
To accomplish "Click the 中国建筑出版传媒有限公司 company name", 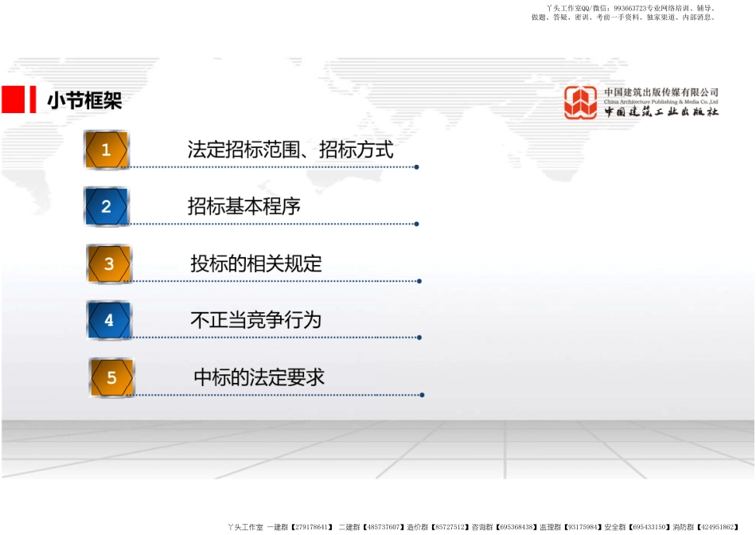I will click(x=661, y=92).
